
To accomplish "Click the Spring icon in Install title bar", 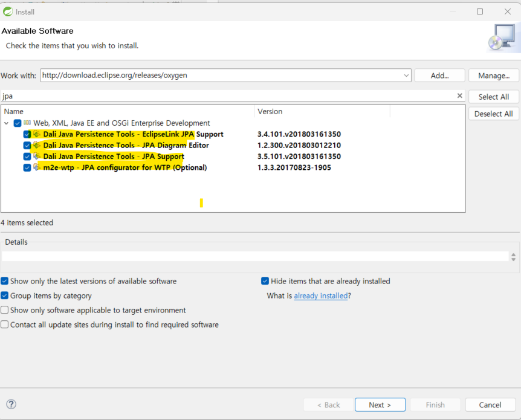I will (8, 11).
